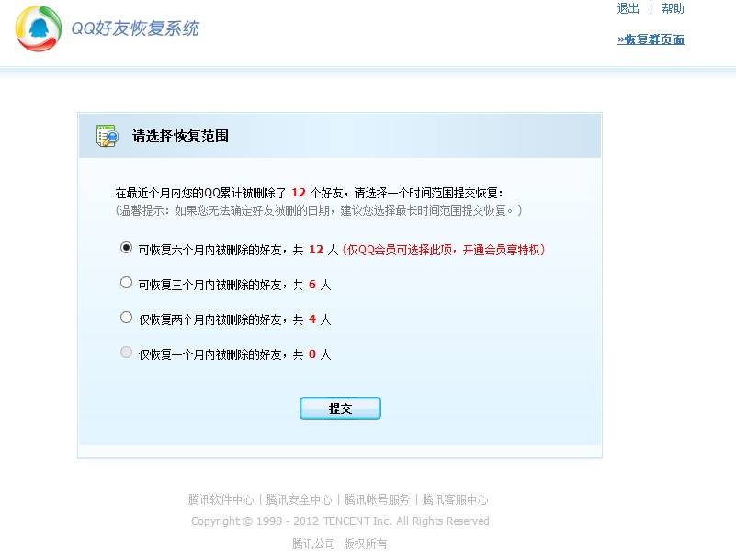Click the QQ penguin logo icon

[x=37, y=29]
